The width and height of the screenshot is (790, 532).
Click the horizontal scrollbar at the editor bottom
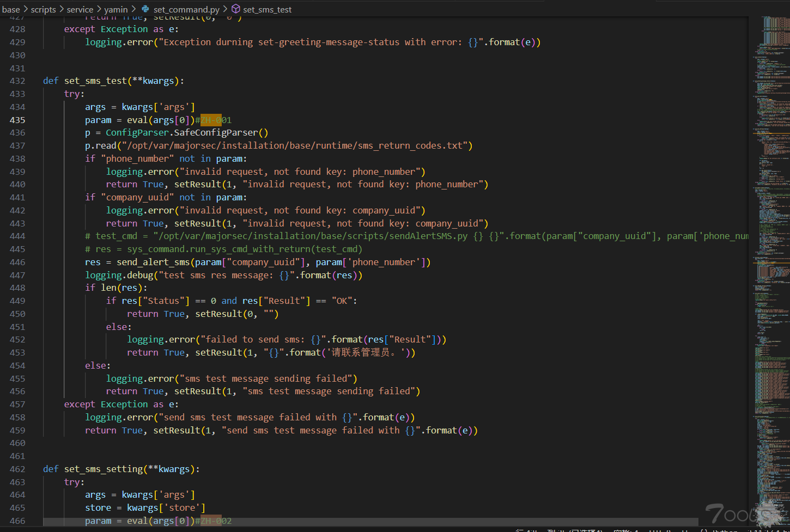tap(370, 522)
